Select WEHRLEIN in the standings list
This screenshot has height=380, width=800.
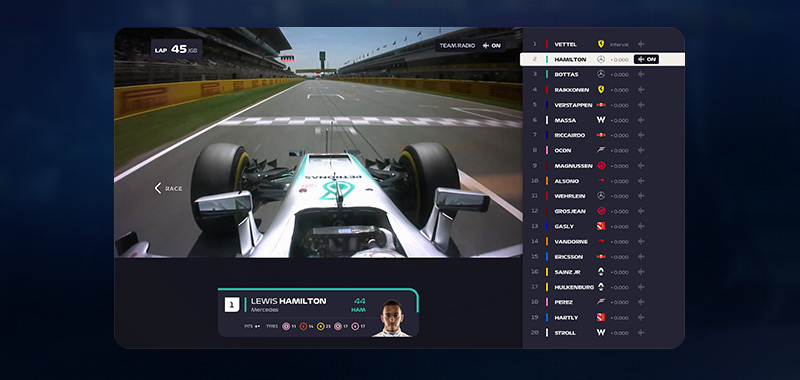[x=570, y=196]
